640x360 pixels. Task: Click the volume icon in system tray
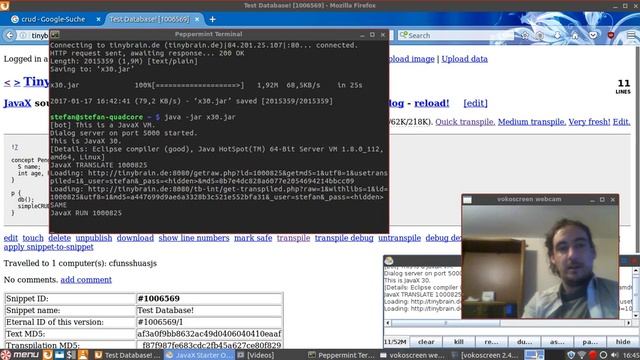click(614, 355)
